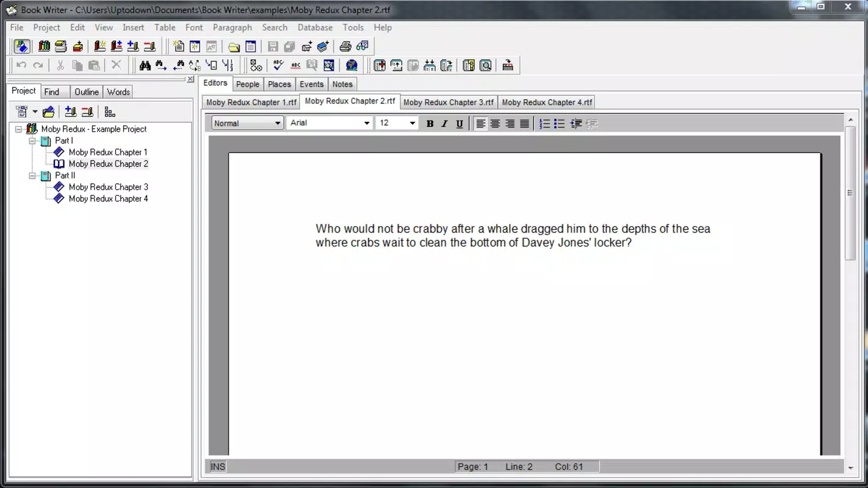This screenshot has height=488, width=868.
Task: Click the editor scrollbar down arrow
Action: [850, 468]
